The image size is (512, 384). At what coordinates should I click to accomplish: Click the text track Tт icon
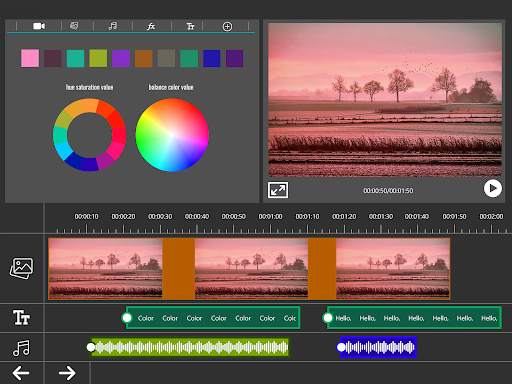[21, 317]
